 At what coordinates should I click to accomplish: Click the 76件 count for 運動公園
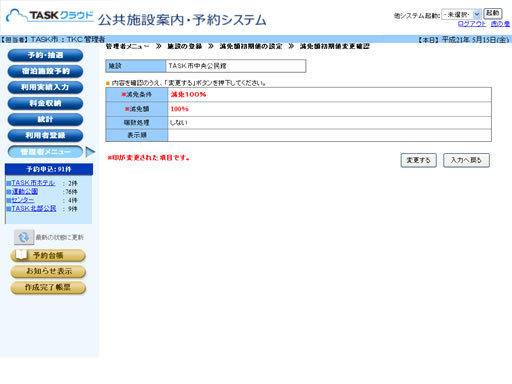tap(71, 192)
